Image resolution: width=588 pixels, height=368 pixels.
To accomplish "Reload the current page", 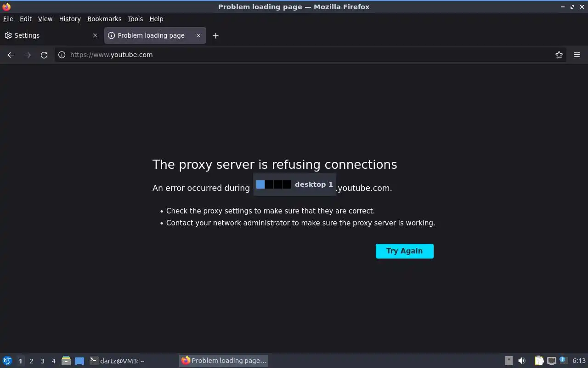I will pyautogui.click(x=44, y=55).
